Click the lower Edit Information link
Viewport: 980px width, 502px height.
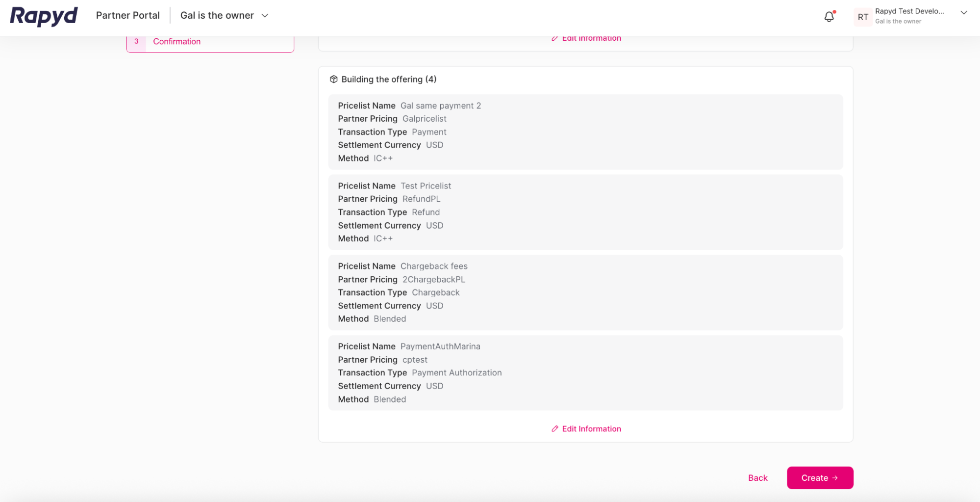point(591,428)
